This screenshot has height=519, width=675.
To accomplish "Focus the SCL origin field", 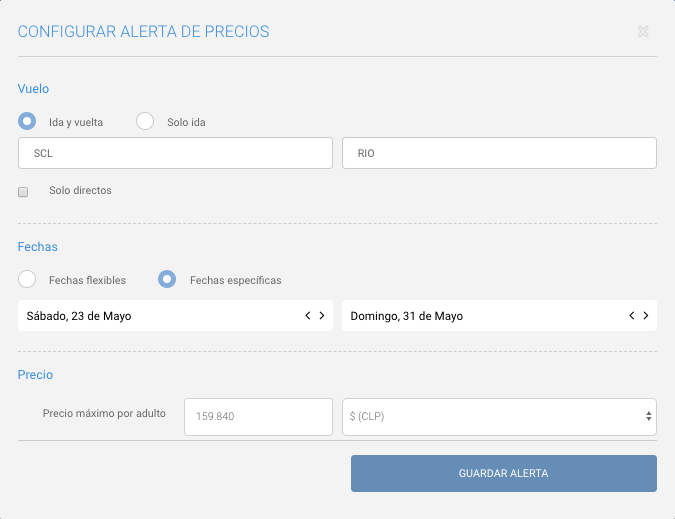I will click(x=175, y=153).
